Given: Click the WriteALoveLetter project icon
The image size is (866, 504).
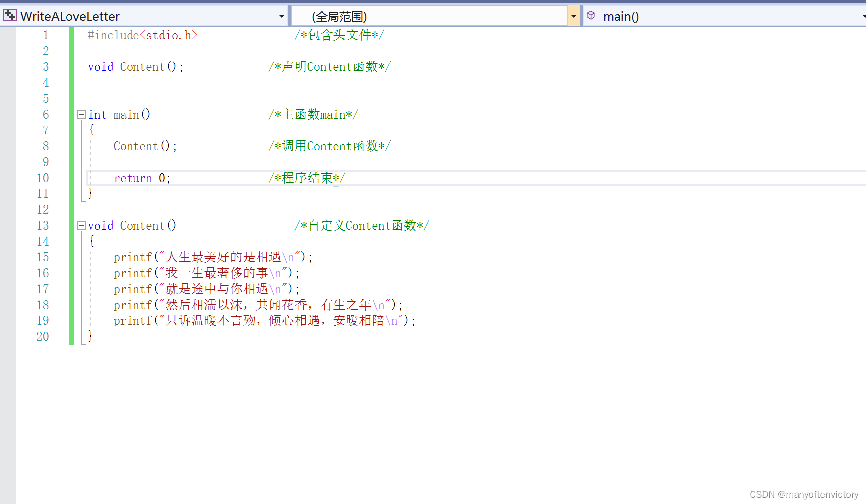Looking at the screenshot, I should [10, 16].
